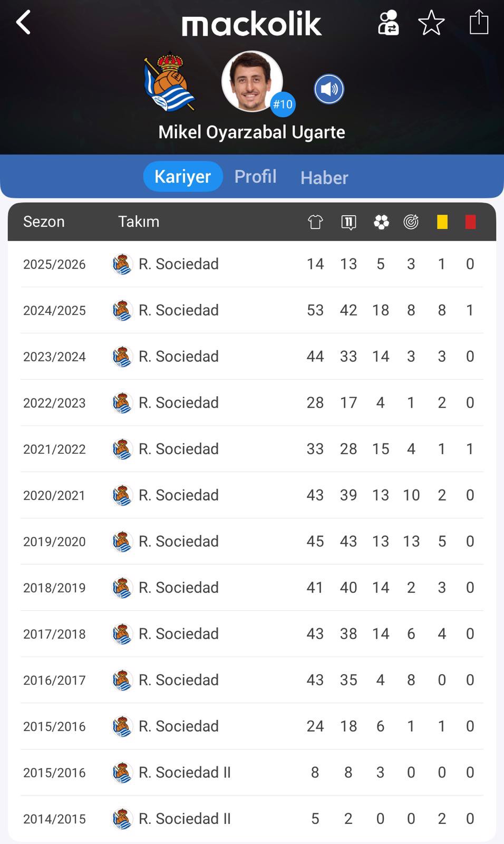Tap the red card column header
504x844 pixels.
click(x=470, y=222)
